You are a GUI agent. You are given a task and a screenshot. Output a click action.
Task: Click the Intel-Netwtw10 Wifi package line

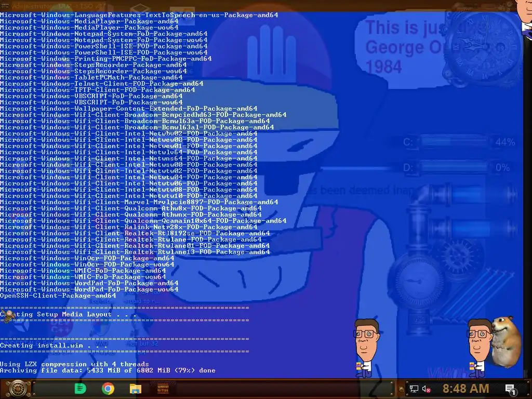[x=129, y=196]
